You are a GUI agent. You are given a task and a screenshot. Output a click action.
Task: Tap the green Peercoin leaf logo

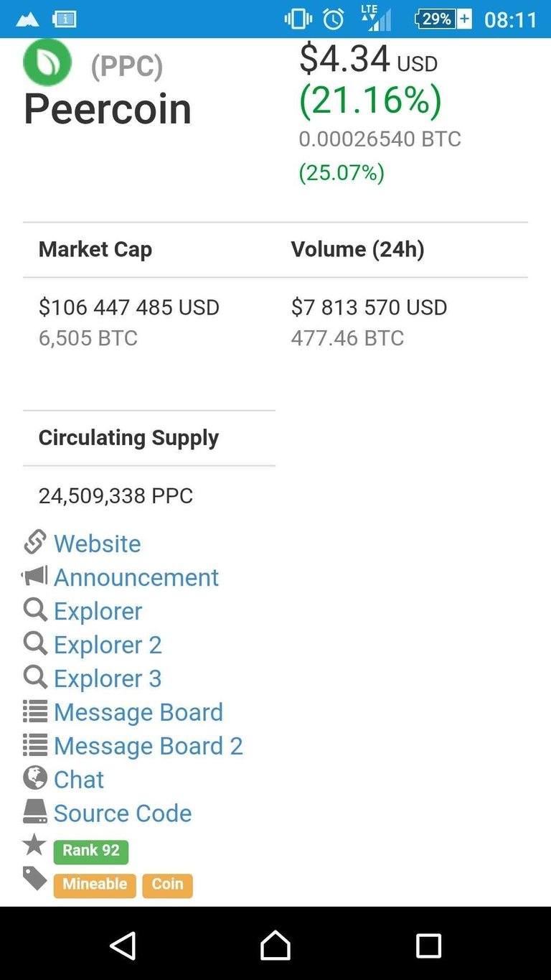(47, 62)
